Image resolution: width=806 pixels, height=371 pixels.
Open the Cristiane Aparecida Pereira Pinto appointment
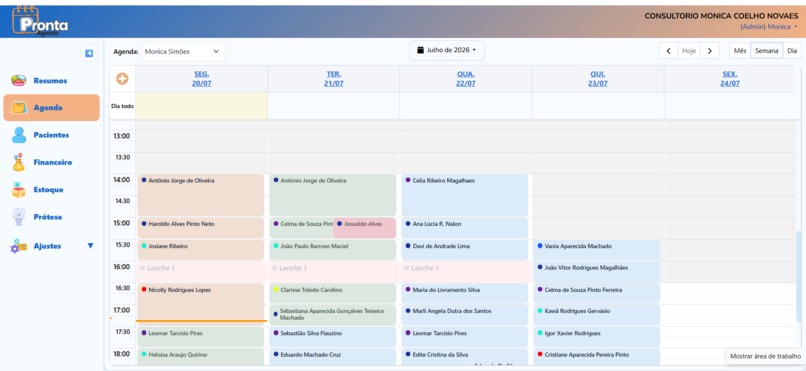click(x=597, y=357)
